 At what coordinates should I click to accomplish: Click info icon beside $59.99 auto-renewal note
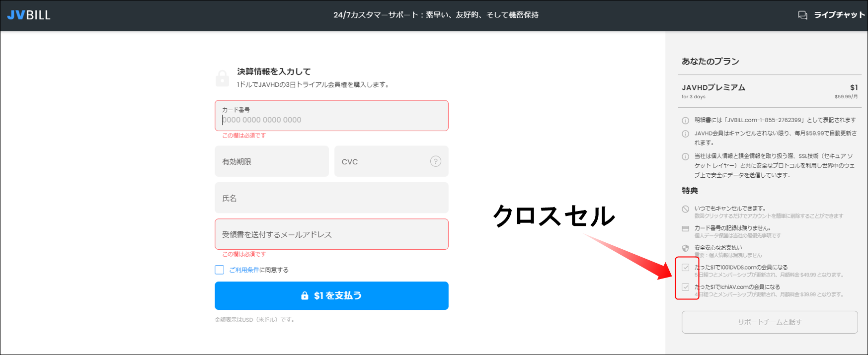(x=685, y=134)
